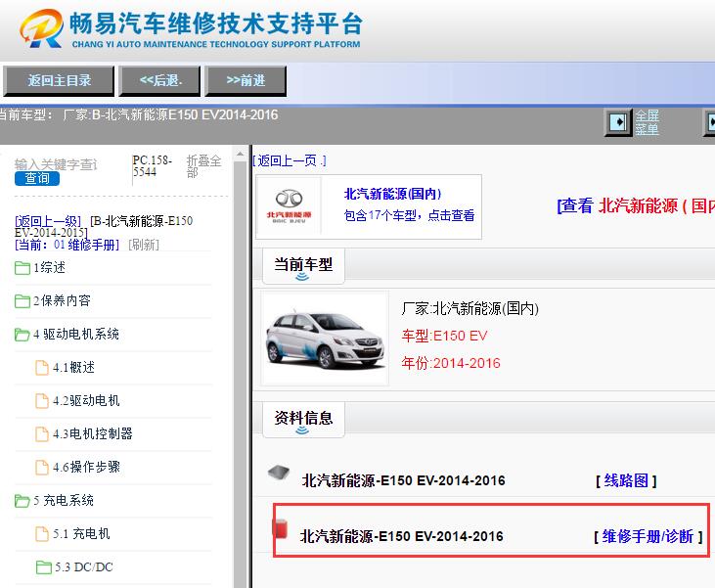Screen dimensions: 715x588
Task: Select the 4.1概述 tree label
Action: 74,367
